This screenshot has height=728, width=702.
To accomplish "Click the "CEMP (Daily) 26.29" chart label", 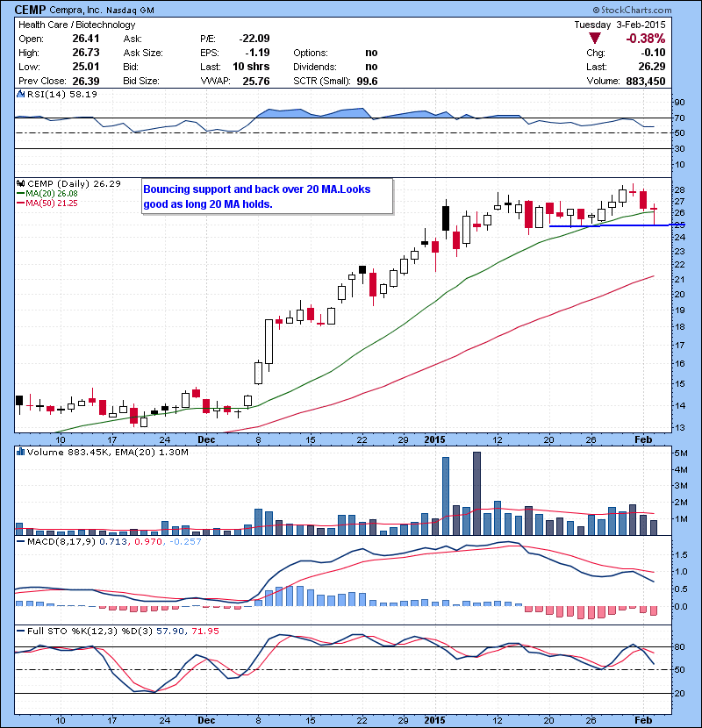I will [74, 184].
